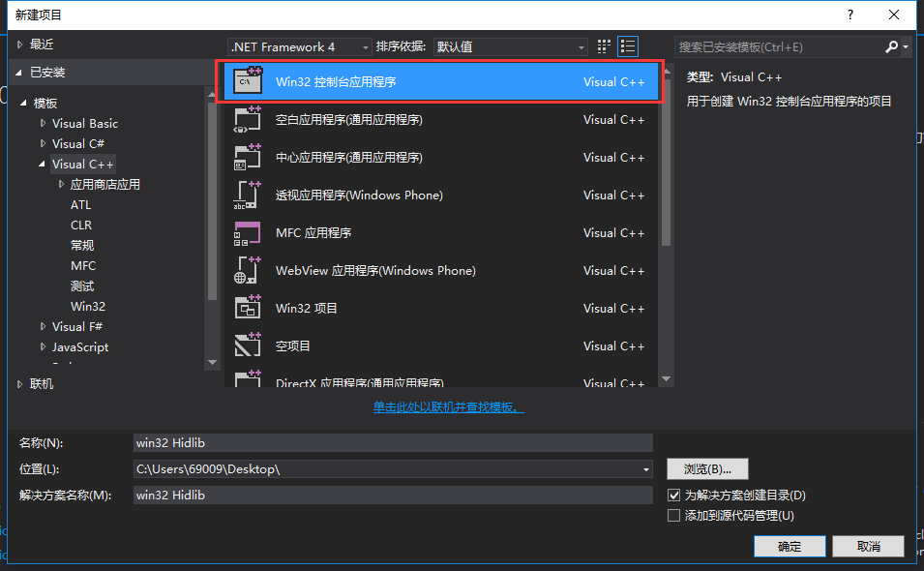Collapse the 模板 tree node

pos(23,104)
